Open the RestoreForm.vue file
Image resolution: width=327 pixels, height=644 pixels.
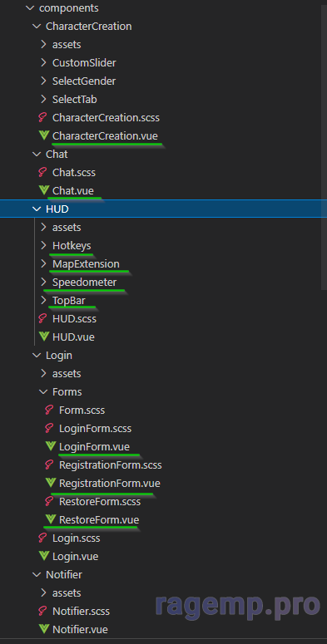point(99,519)
